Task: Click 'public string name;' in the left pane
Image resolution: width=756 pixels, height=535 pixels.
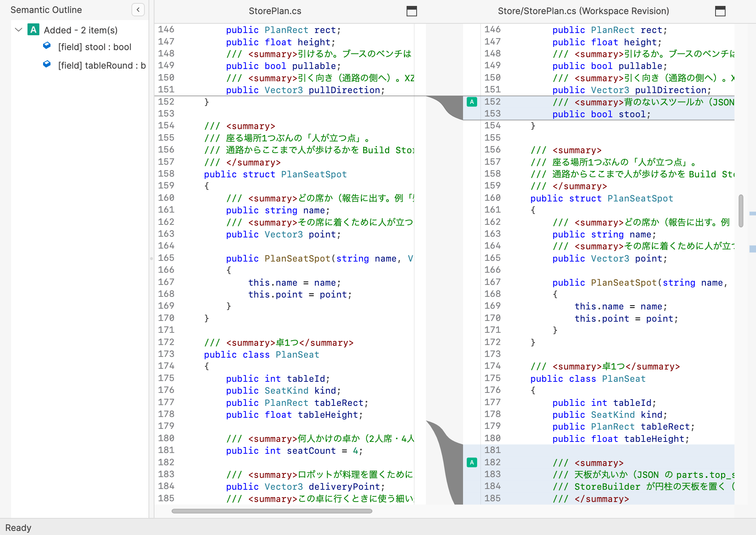Action: 278,210
